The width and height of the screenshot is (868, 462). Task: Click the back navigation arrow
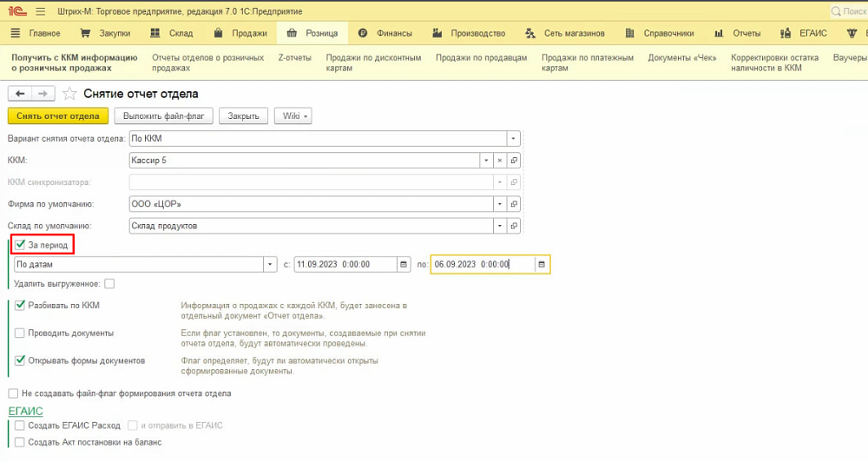point(20,94)
